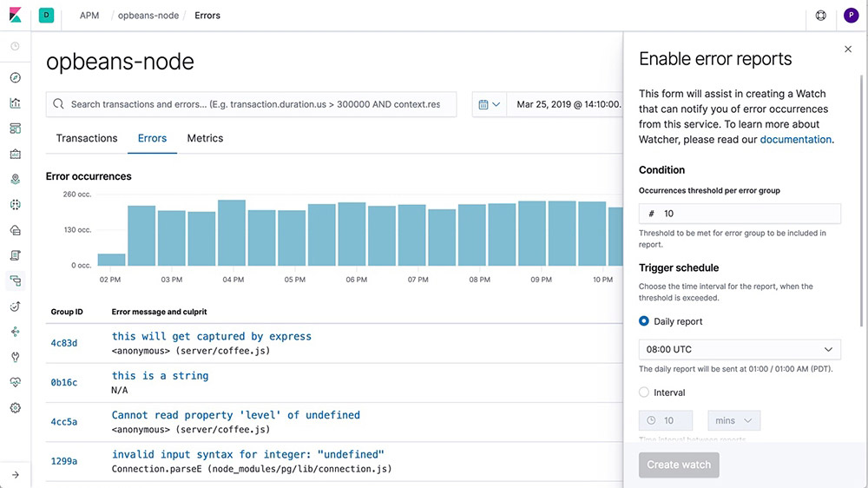Open 'invalid input syntax for integer' error

pyautogui.click(x=248, y=454)
